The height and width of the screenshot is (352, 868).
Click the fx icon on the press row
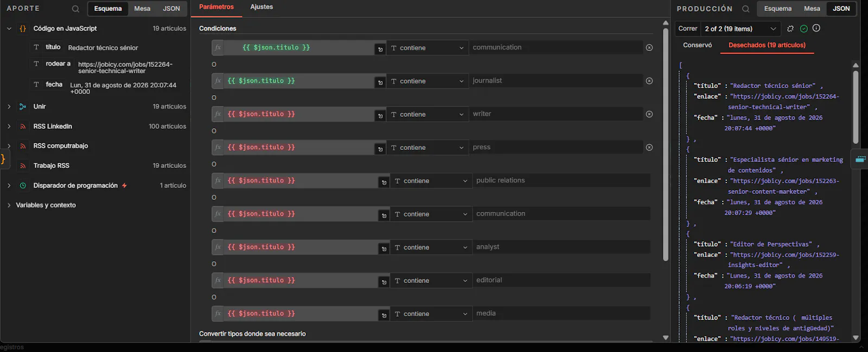click(x=218, y=147)
